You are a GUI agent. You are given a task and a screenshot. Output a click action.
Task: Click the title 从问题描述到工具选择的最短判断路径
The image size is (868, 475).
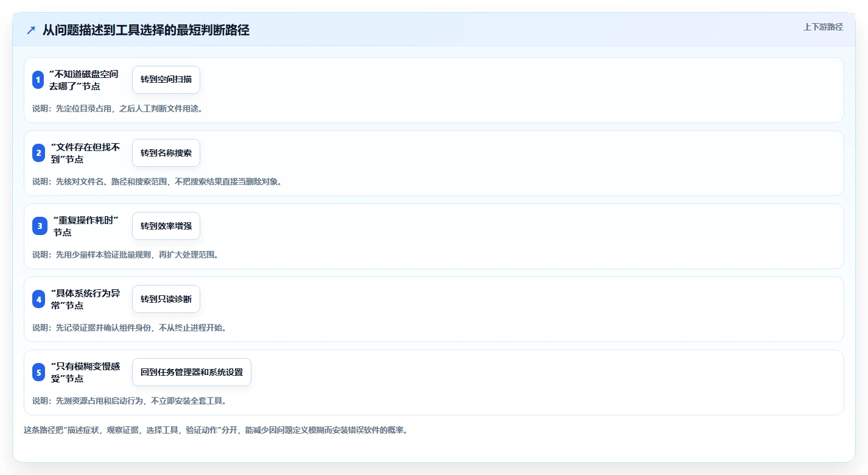tap(146, 30)
